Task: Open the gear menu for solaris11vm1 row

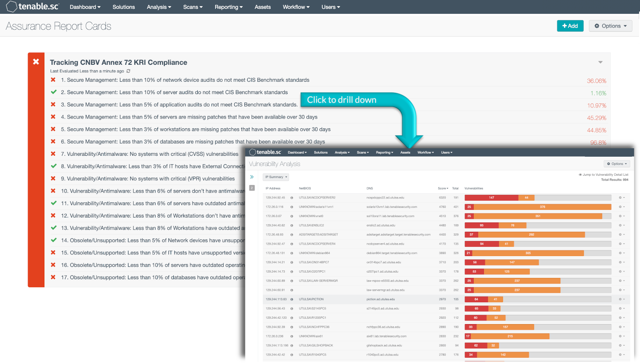Action: 622,207
